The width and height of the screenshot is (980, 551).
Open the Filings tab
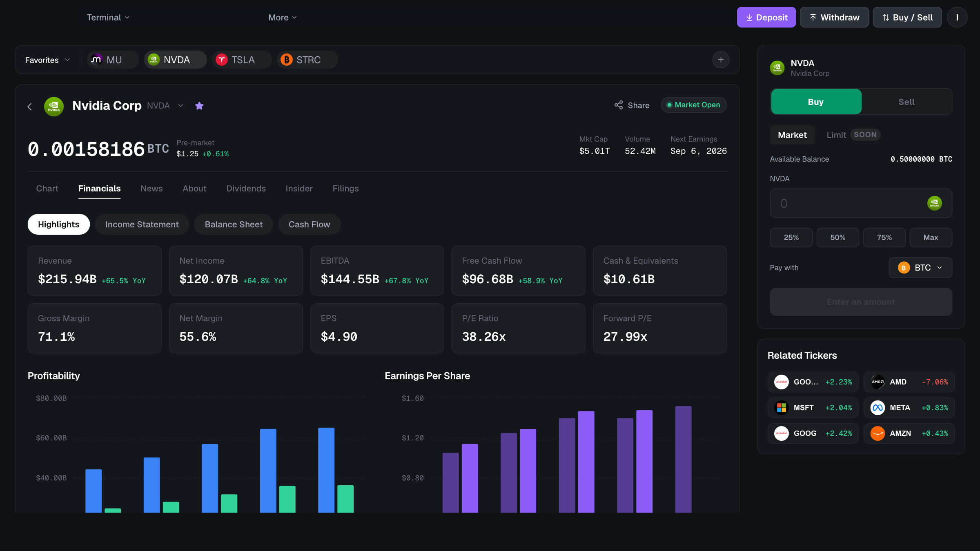(345, 188)
